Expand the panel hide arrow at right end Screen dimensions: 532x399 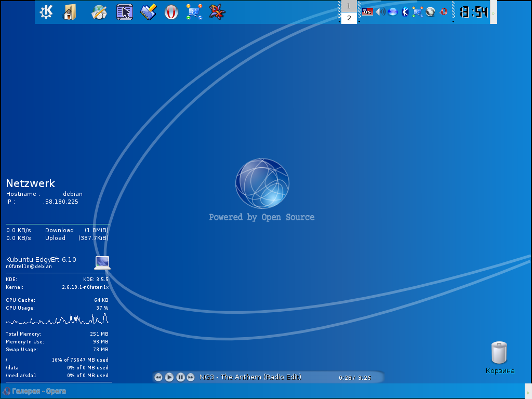[x=494, y=14]
